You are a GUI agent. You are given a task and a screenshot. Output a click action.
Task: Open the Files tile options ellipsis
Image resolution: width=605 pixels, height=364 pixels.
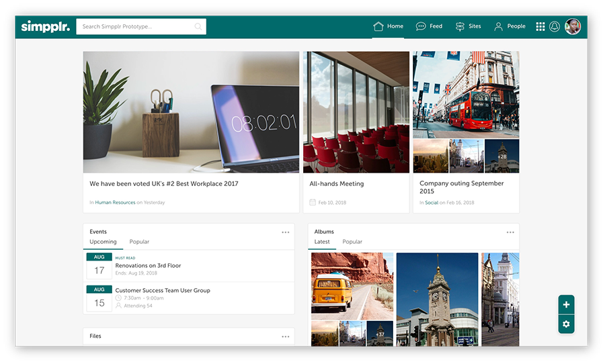tap(286, 336)
